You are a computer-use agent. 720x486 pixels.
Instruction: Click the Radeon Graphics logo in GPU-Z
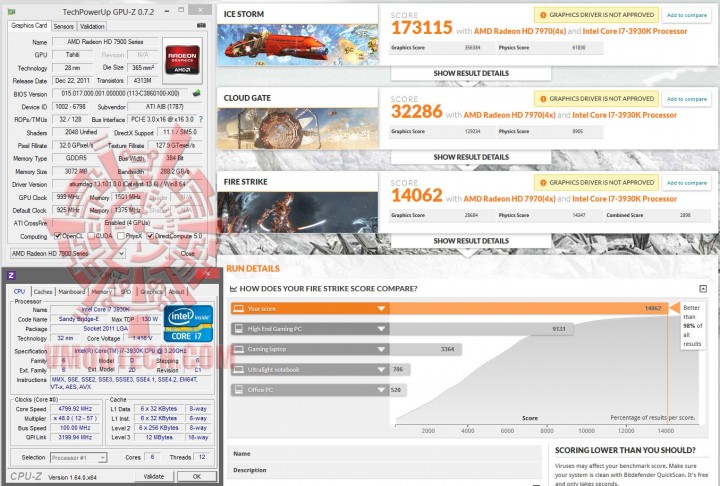tap(182, 60)
